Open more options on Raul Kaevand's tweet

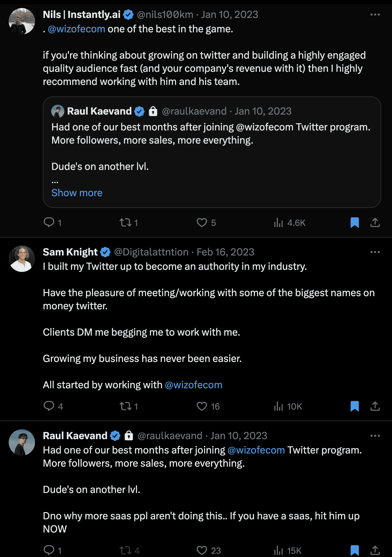(x=375, y=436)
